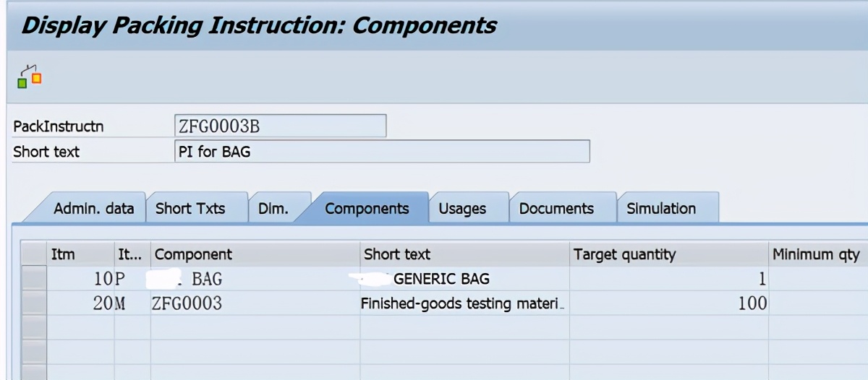The height and width of the screenshot is (380, 868).
Task: Open the Documents tab
Action: pyautogui.click(x=556, y=209)
